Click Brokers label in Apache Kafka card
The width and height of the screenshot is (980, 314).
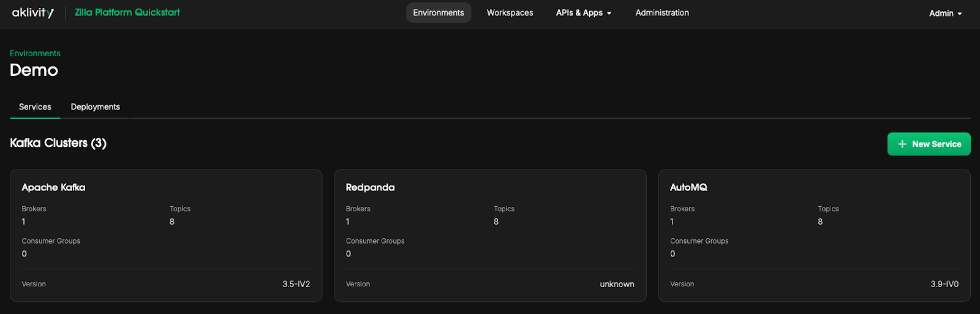[x=34, y=209]
